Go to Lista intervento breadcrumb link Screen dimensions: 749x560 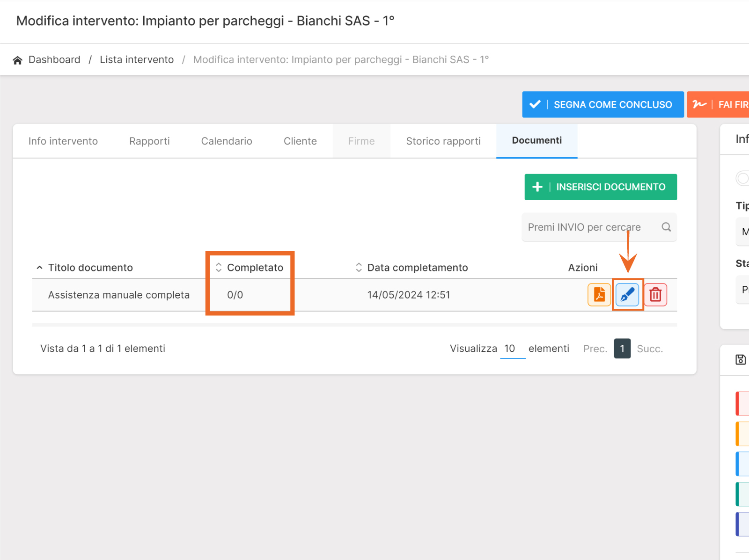137,60
